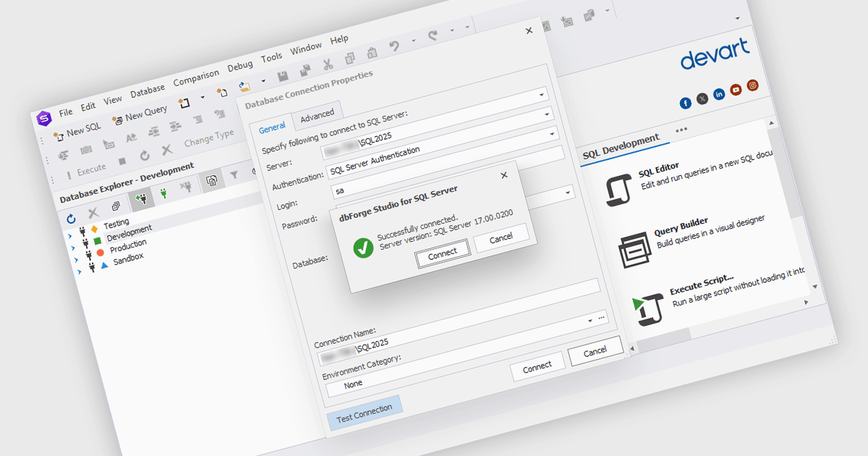Expand the Testing connection node
Image resolution: width=868 pixels, height=456 pixels.
tap(69, 236)
